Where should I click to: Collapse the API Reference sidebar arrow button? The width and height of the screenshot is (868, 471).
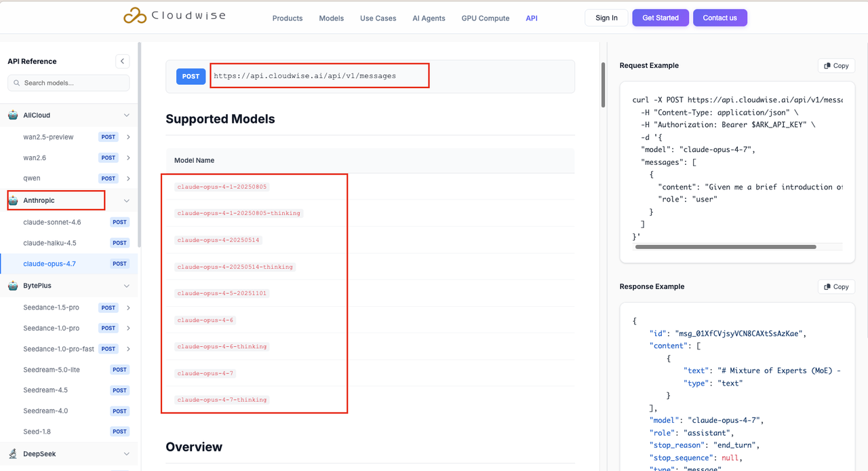(122, 61)
